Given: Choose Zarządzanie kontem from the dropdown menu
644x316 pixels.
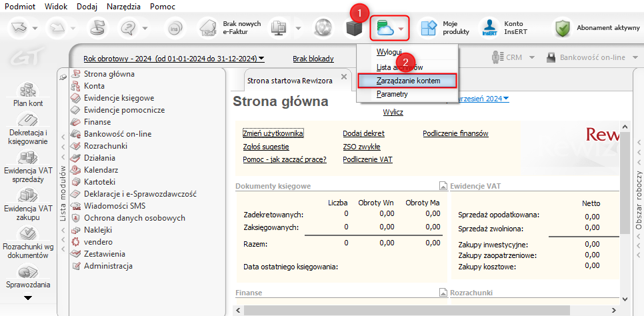Looking at the screenshot, I should pos(407,81).
